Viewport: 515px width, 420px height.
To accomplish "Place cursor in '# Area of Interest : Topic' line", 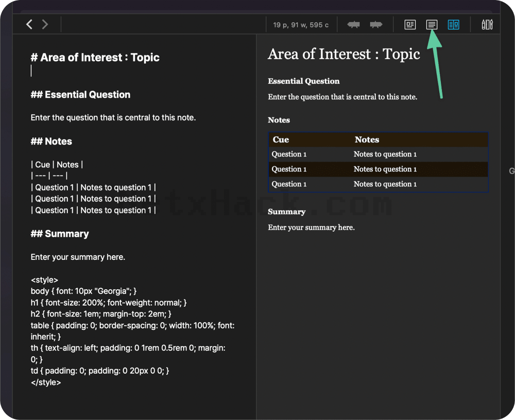I will pyautogui.click(x=95, y=58).
